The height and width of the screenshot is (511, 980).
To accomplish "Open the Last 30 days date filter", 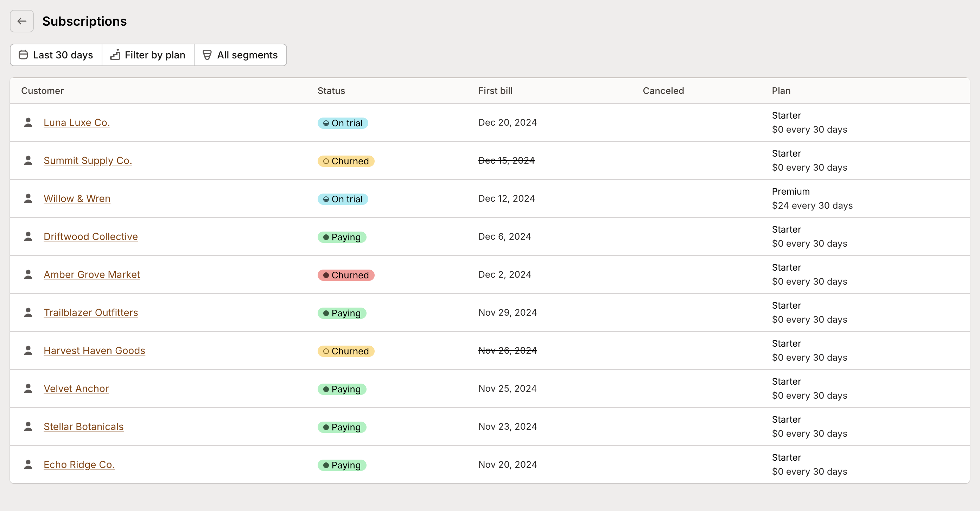I will point(56,55).
